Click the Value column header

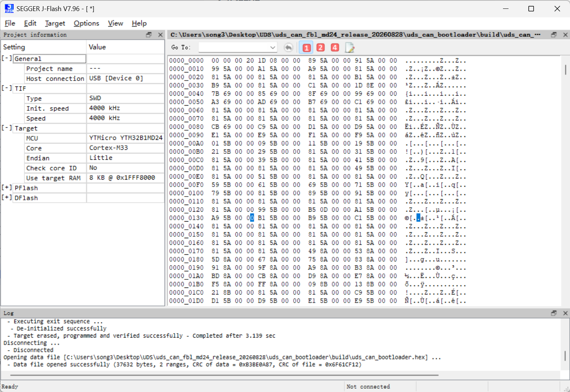(126, 47)
